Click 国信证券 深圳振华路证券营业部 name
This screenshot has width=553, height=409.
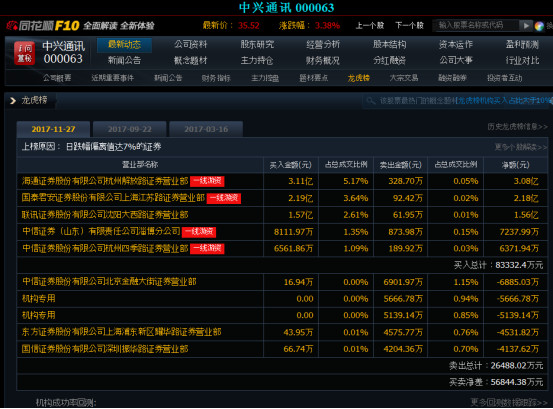click(105, 349)
